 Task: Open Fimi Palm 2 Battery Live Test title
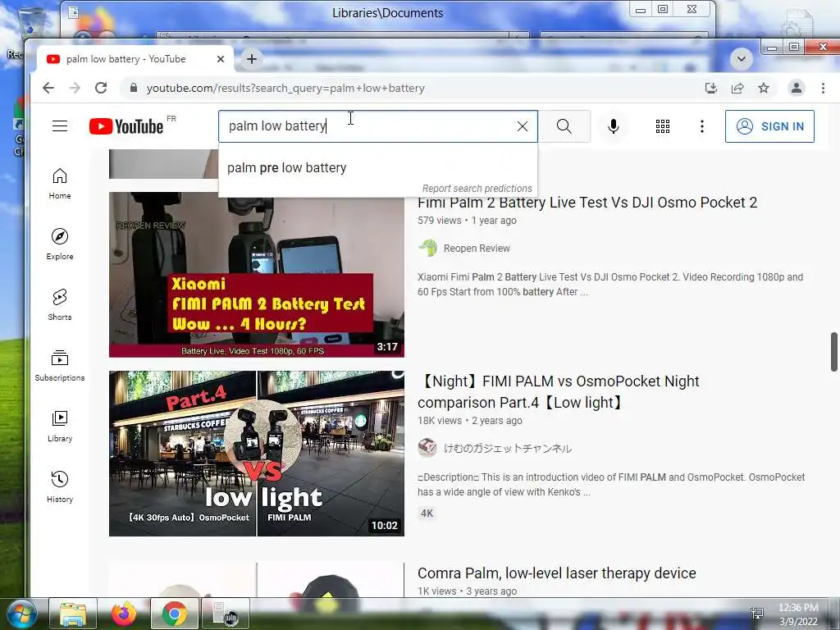tap(587, 203)
